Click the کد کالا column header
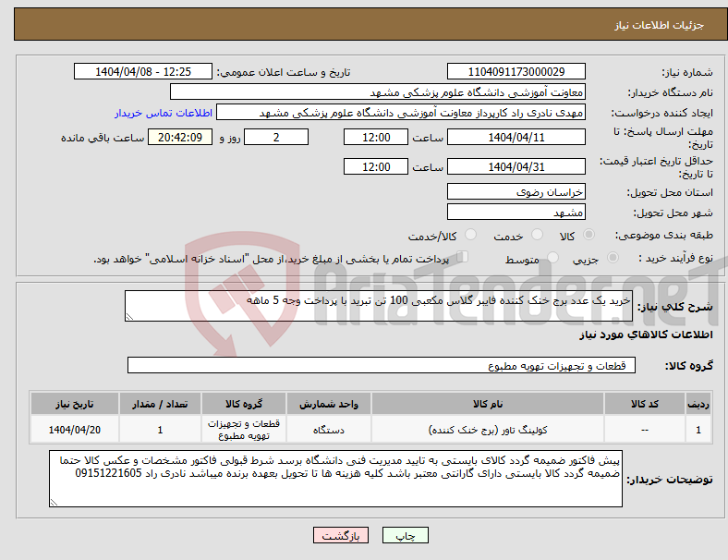The image size is (728, 560). pos(645,404)
